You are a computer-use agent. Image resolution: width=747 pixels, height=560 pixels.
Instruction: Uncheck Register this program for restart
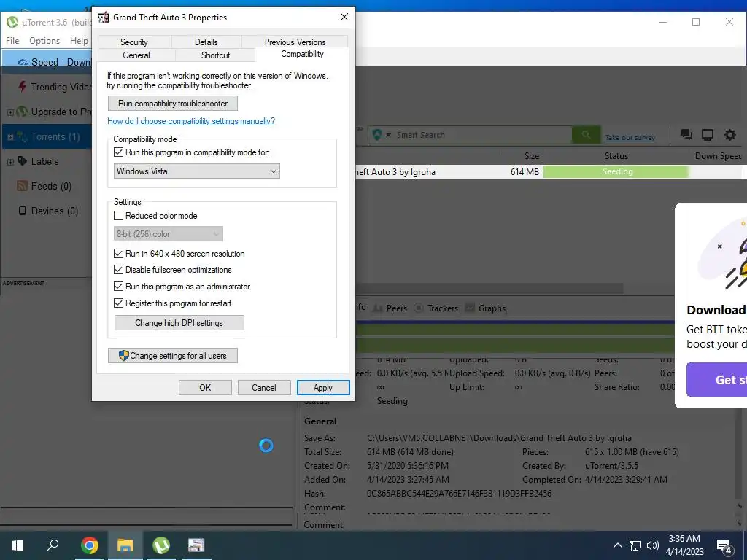[119, 303]
